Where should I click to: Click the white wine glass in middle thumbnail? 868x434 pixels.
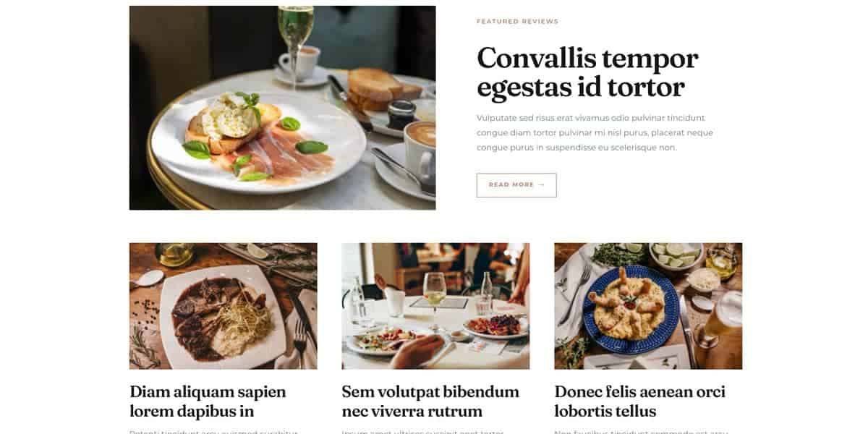click(x=435, y=300)
